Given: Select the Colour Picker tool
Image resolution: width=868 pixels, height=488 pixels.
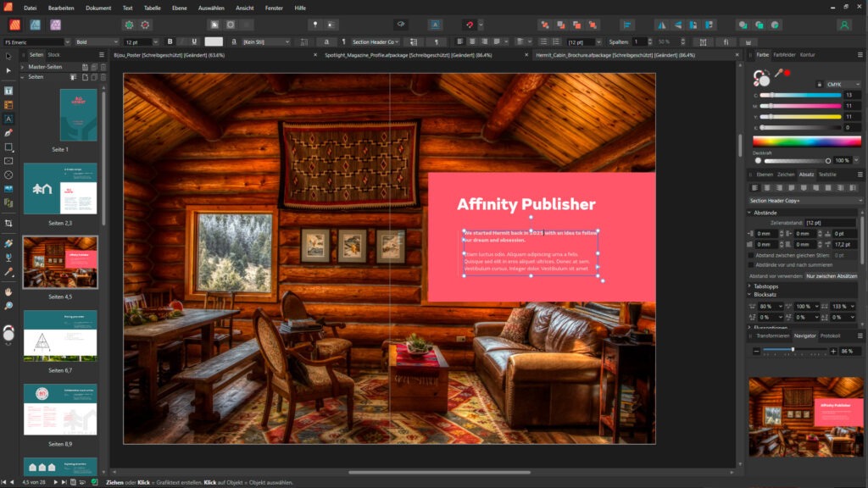Looking at the screenshot, I should (8, 272).
